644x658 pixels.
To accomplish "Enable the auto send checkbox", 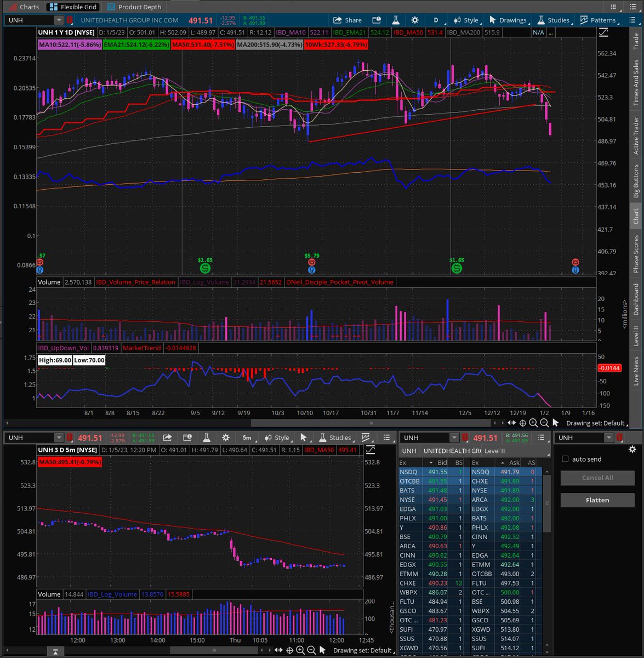I will click(565, 459).
